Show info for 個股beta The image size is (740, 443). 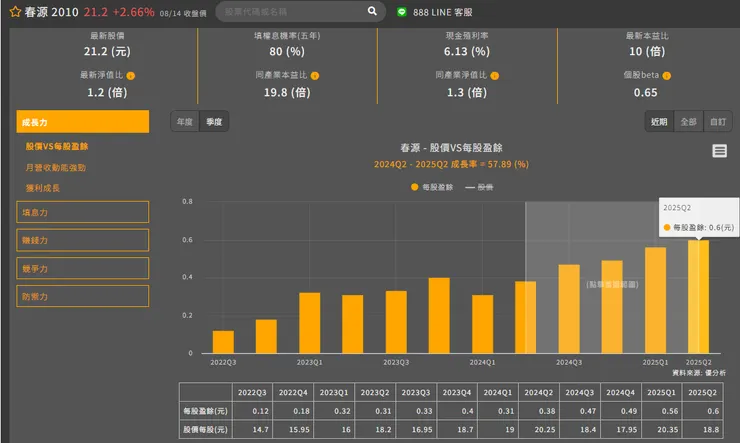tap(666, 75)
